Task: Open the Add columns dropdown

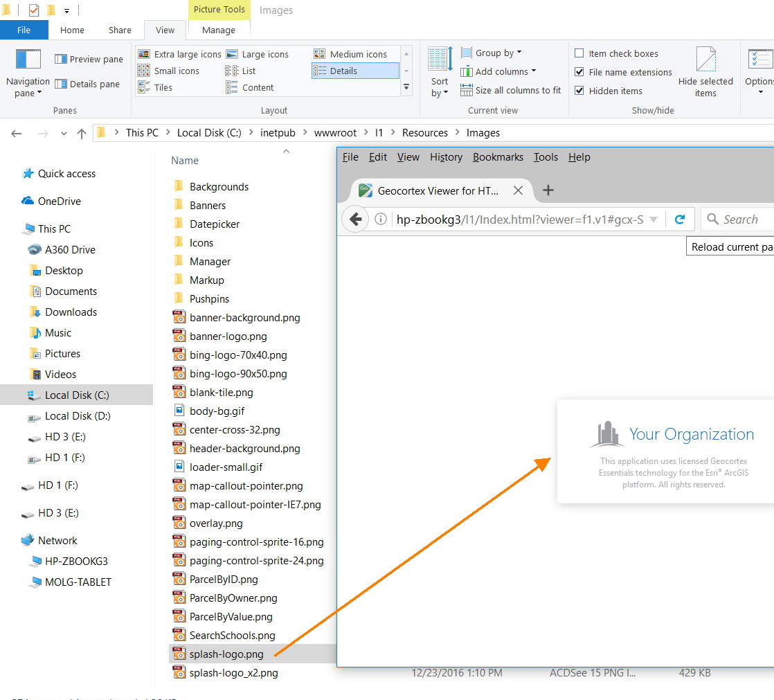Action: click(498, 71)
